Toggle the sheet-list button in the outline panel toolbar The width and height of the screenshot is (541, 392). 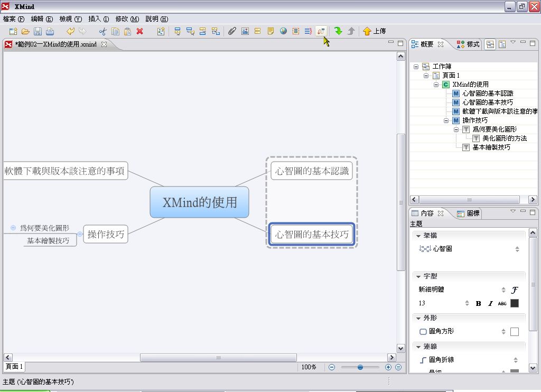tap(502, 44)
